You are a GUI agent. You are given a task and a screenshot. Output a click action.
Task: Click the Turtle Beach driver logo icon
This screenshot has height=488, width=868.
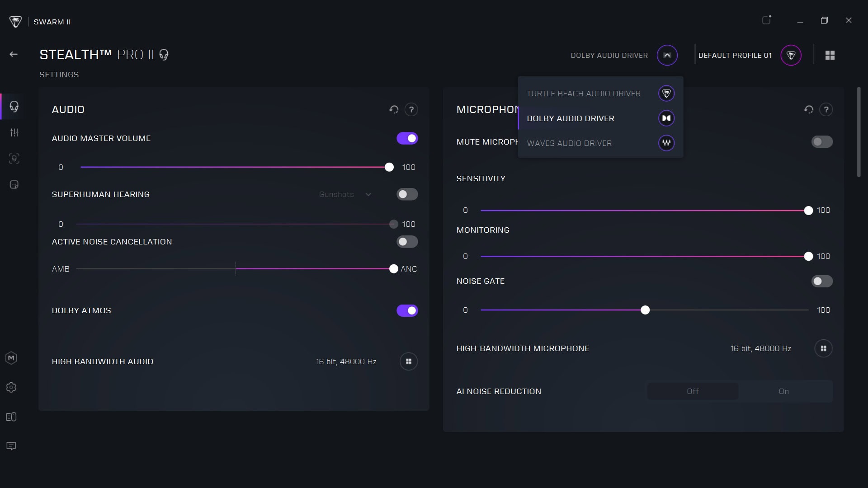(x=666, y=94)
